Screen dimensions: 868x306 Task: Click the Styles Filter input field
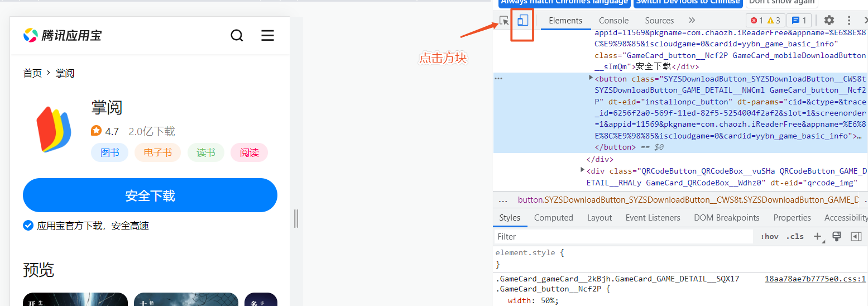pyautogui.click(x=623, y=237)
